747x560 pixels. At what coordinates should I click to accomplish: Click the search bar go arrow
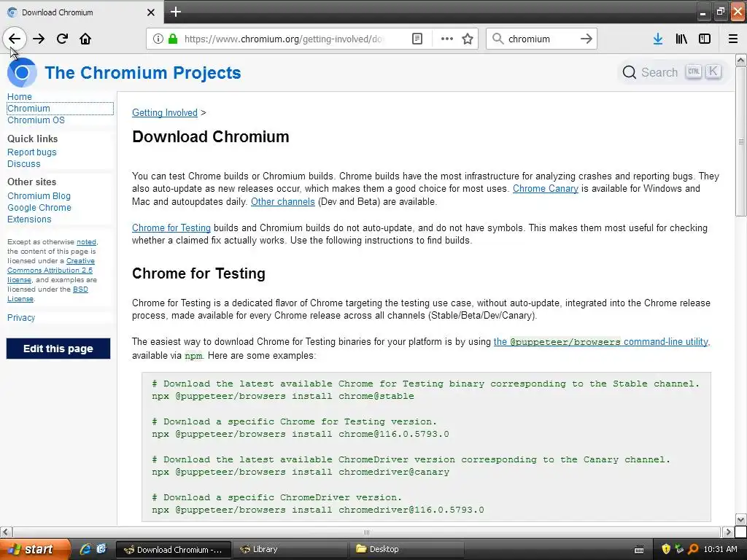[586, 39]
